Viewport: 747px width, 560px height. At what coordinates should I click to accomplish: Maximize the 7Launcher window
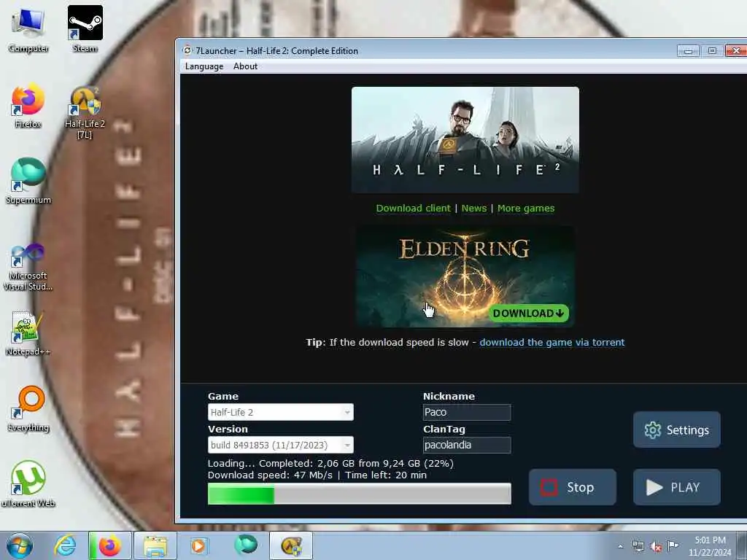[x=712, y=50]
